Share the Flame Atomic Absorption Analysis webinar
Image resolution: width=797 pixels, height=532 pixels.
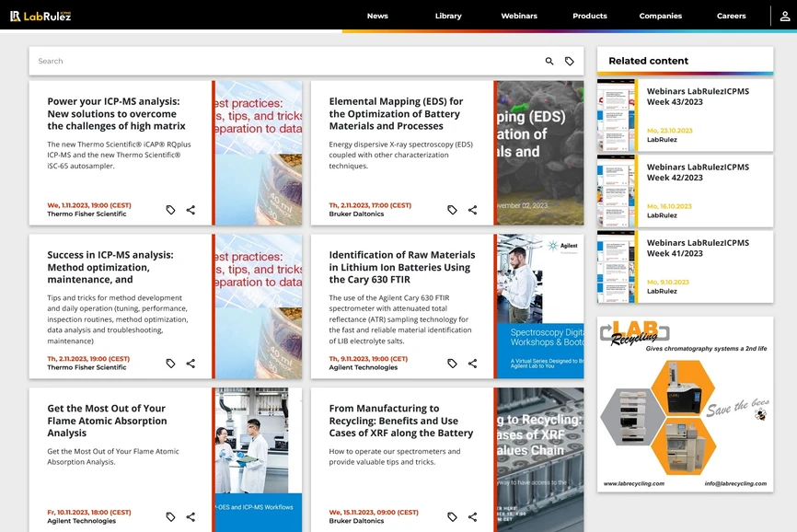tap(191, 516)
